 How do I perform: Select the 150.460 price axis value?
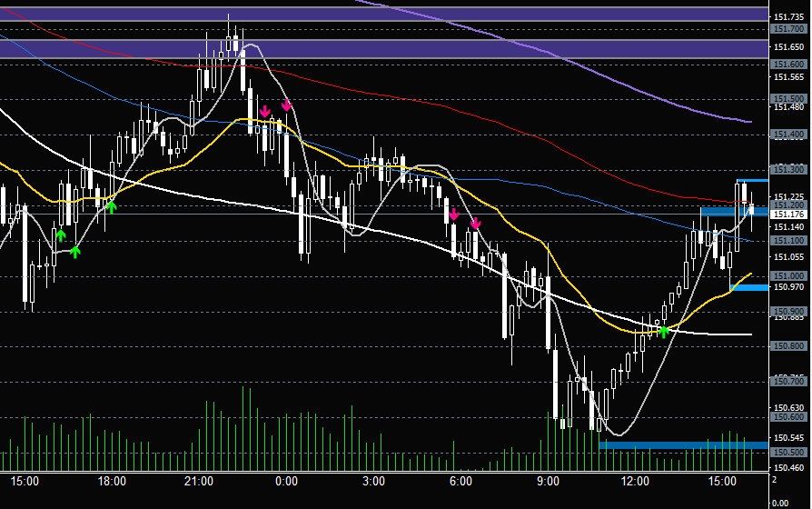788,468
